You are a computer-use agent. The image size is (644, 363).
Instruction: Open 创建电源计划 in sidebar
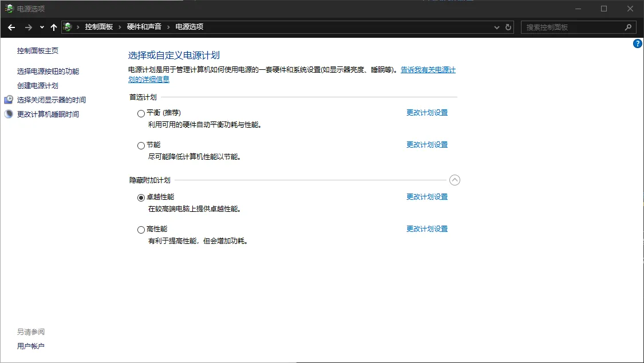click(38, 86)
